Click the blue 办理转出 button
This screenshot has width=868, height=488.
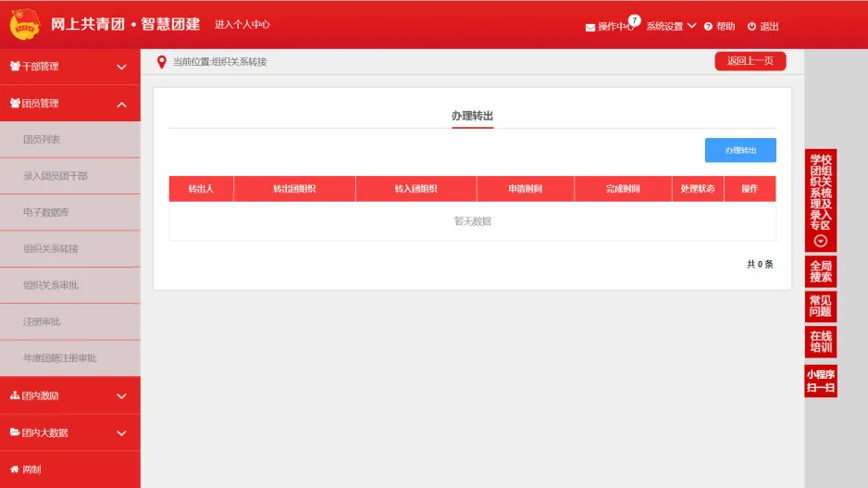click(740, 150)
